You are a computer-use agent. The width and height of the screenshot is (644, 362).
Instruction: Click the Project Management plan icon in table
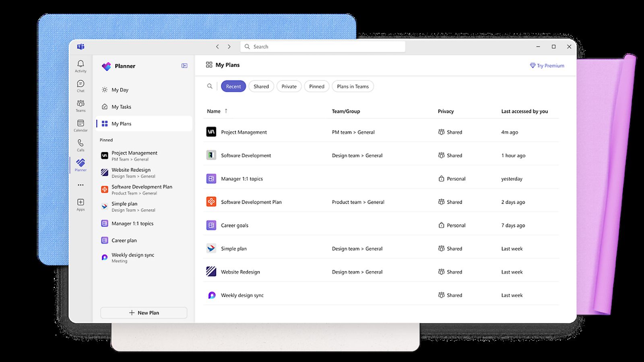click(211, 132)
